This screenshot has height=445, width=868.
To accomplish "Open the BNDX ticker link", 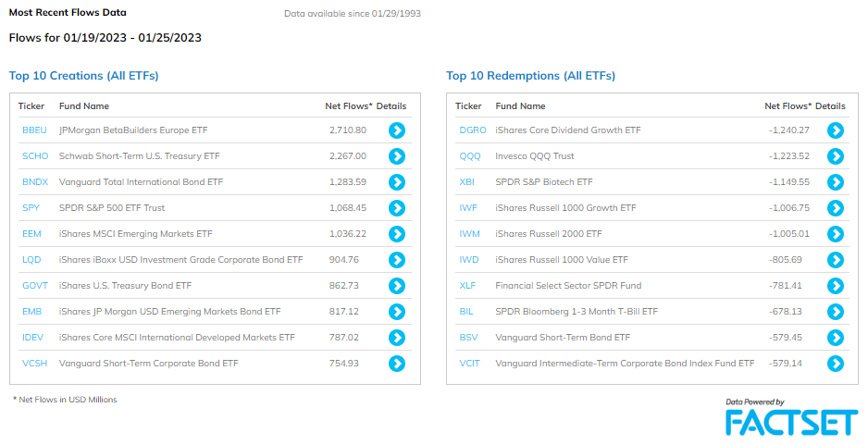I will (x=35, y=182).
